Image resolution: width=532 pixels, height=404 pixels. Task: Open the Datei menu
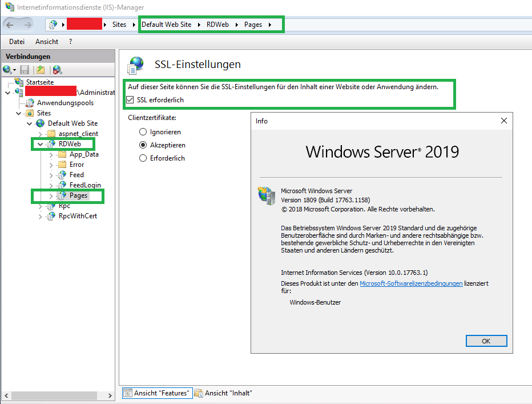point(17,42)
